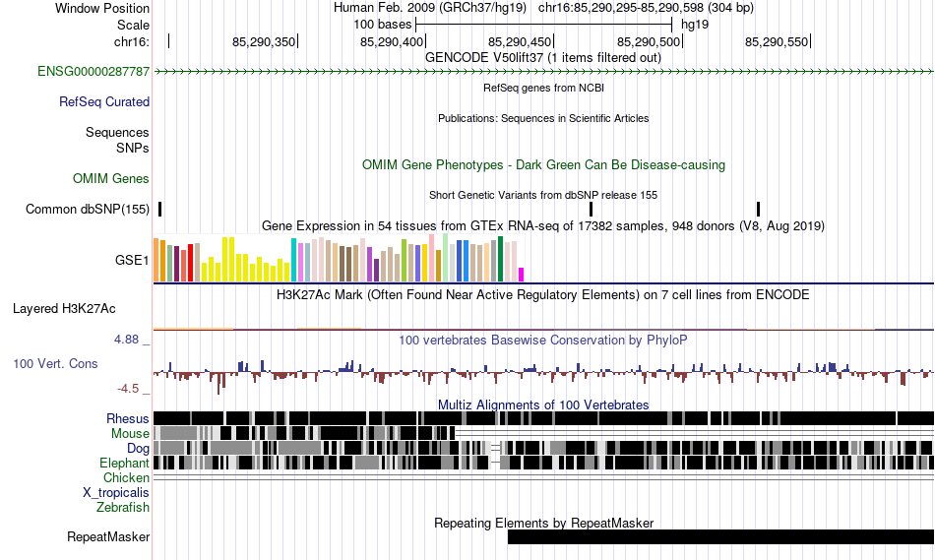
Task: Click the 85,290,350 ruler position
Action: coord(264,41)
